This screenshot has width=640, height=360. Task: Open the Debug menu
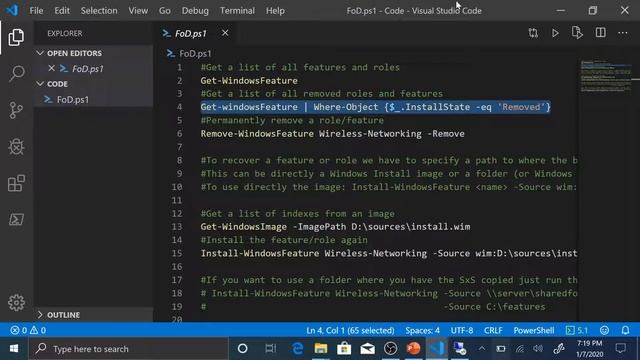tap(195, 11)
